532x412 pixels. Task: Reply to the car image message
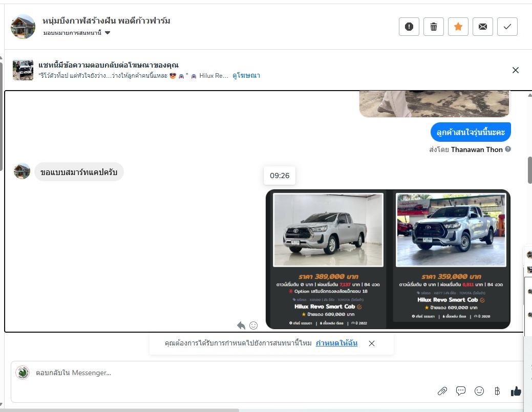click(x=241, y=326)
